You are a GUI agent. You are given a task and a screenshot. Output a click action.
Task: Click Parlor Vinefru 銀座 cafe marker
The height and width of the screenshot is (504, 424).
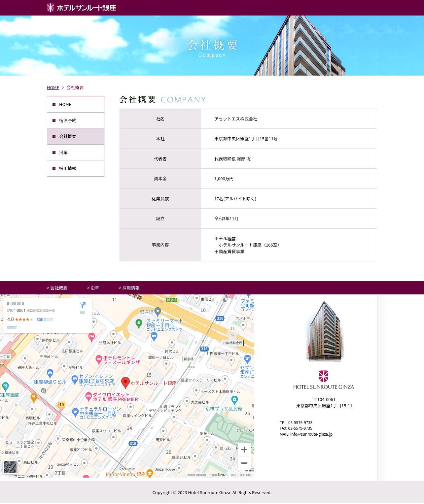click(150, 473)
